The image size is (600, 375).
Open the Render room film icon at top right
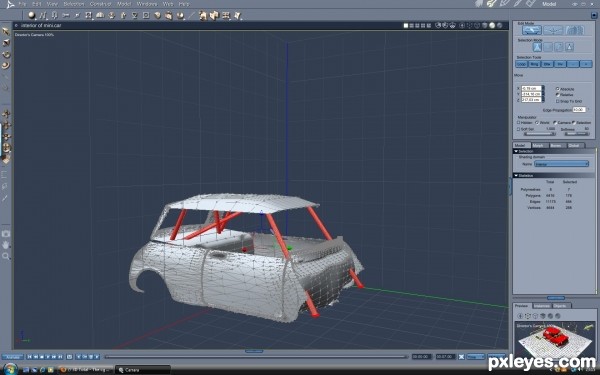pyautogui.click(x=530, y=4)
